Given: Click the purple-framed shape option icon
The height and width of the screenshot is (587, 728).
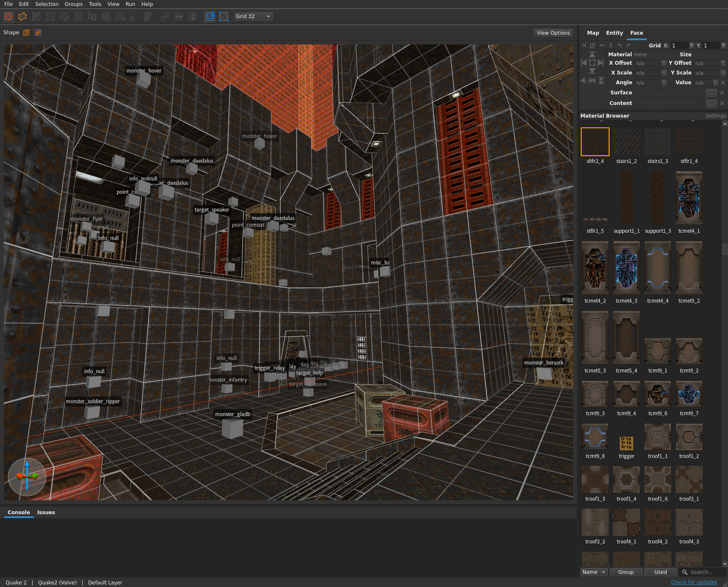Looking at the screenshot, I should click(x=38, y=33).
